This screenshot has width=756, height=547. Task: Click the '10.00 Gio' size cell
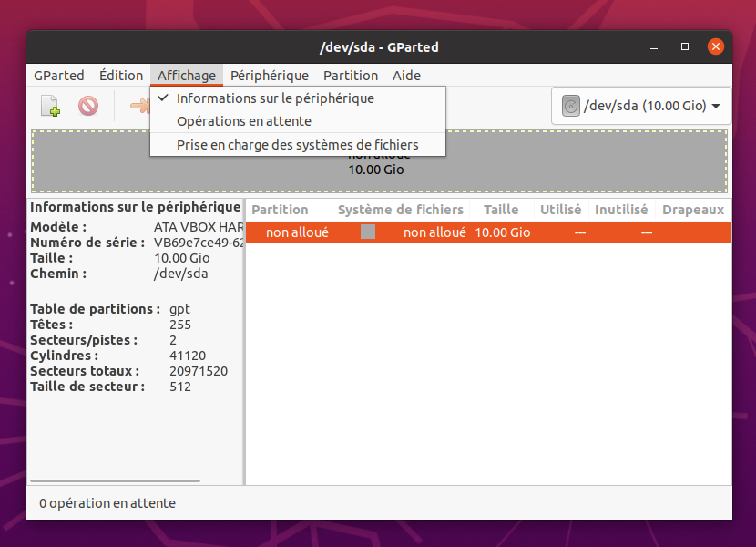[x=503, y=232]
